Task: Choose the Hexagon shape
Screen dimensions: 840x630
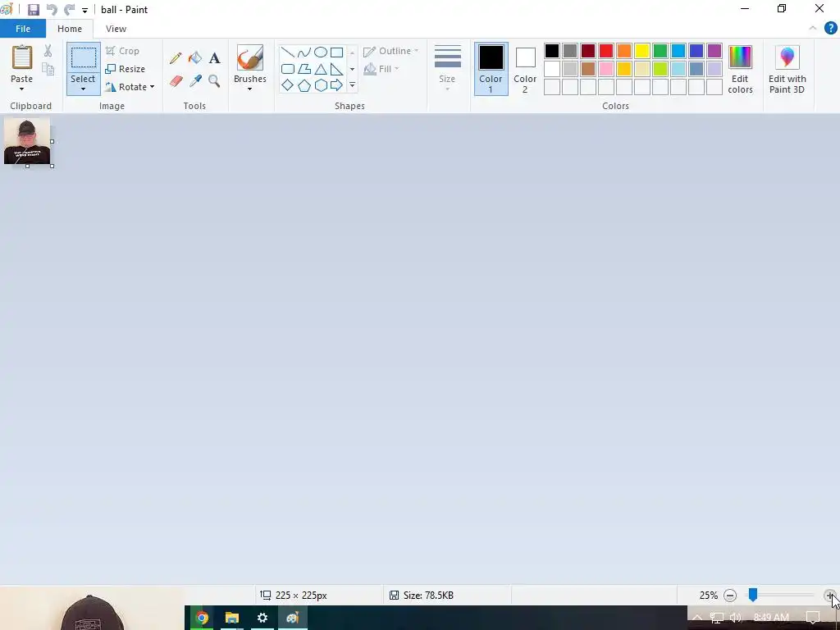Action: pyautogui.click(x=321, y=85)
